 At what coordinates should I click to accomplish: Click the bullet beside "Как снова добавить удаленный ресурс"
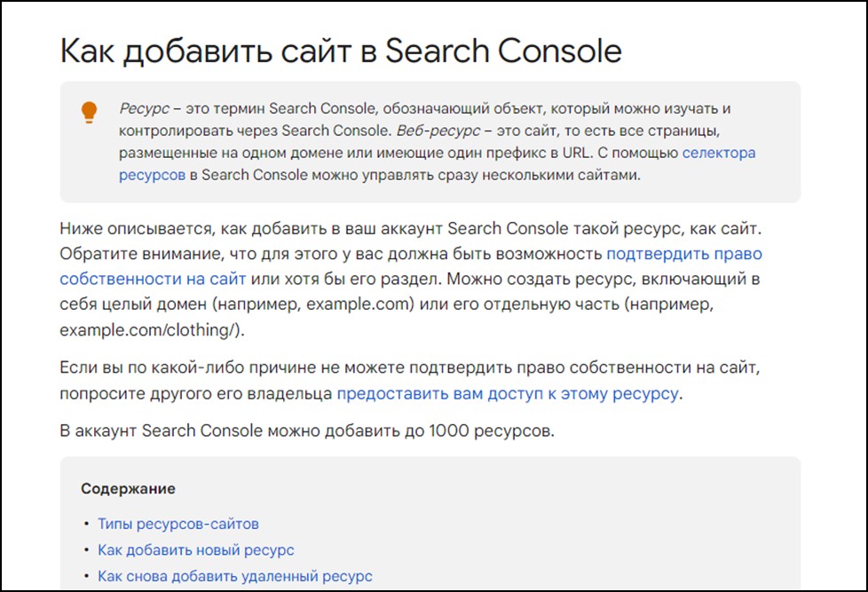86,576
